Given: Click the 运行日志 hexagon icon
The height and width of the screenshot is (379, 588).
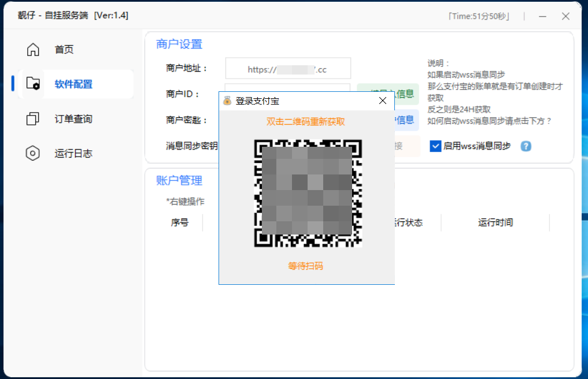Looking at the screenshot, I should click(33, 154).
